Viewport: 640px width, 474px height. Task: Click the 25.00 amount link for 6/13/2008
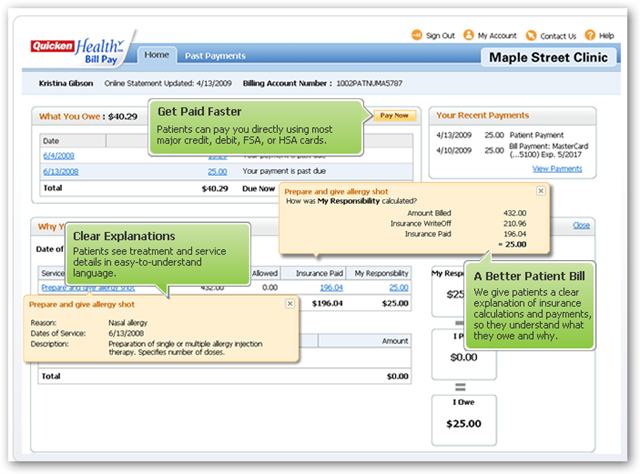point(217,171)
